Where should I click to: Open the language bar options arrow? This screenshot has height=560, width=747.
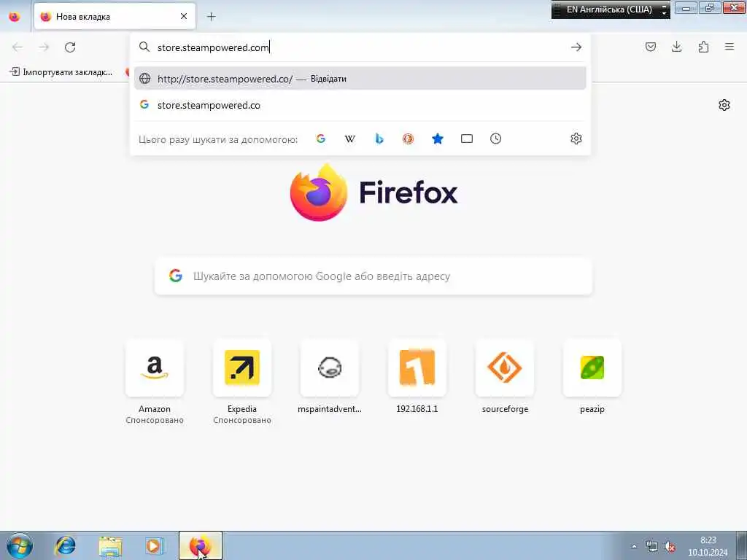coord(664,13)
